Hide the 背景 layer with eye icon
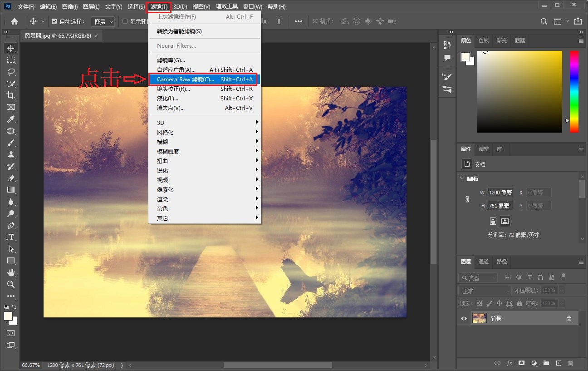The height and width of the screenshot is (371, 588). [464, 319]
